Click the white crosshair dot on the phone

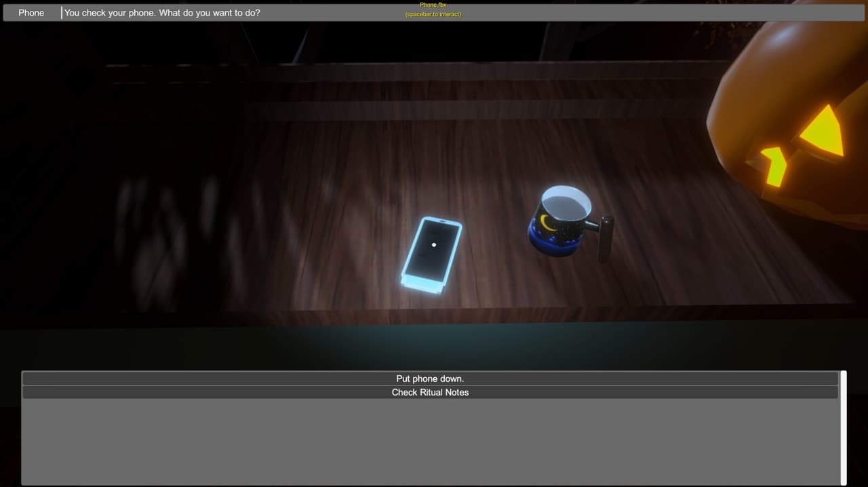[x=434, y=245]
